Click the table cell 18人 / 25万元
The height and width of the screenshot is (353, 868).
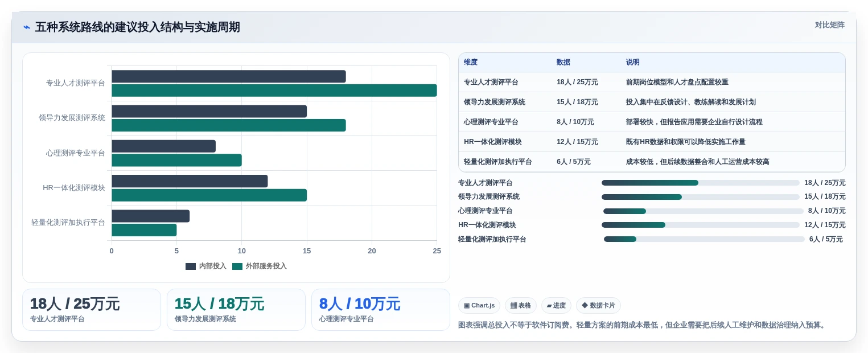(x=577, y=82)
